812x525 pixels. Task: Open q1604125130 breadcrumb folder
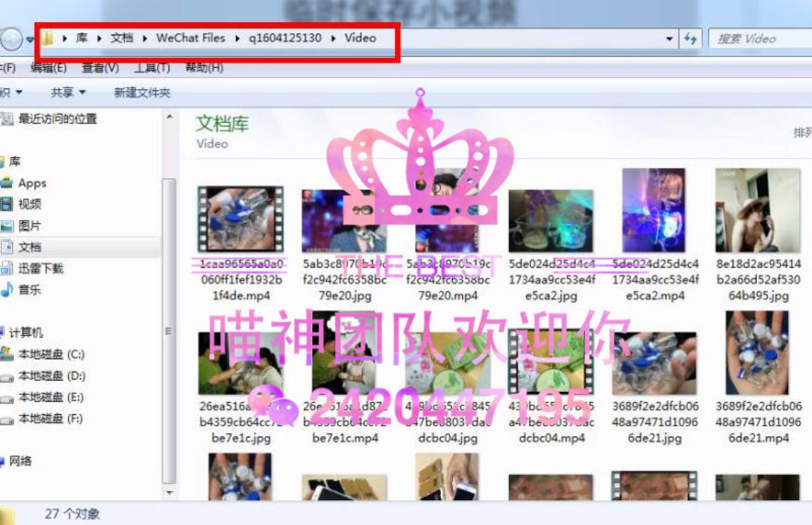pos(285,38)
